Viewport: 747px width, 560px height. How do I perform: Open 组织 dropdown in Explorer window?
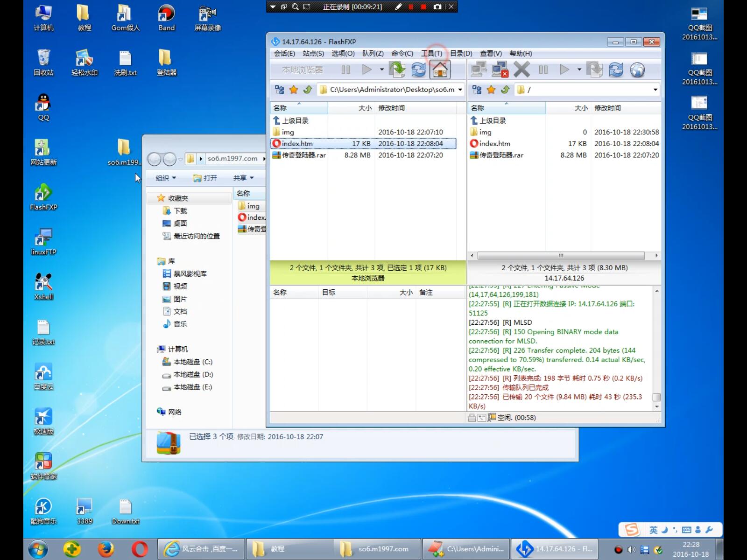[166, 178]
